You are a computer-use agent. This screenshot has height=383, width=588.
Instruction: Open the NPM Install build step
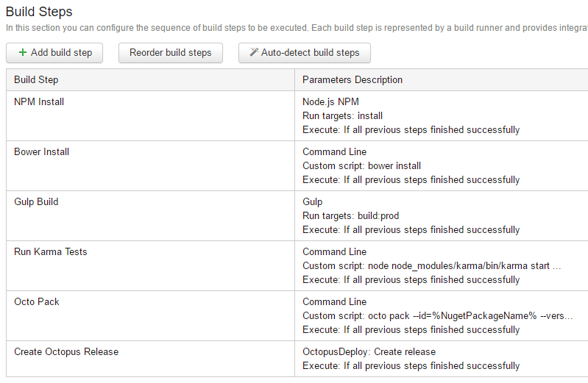point(39,102)
